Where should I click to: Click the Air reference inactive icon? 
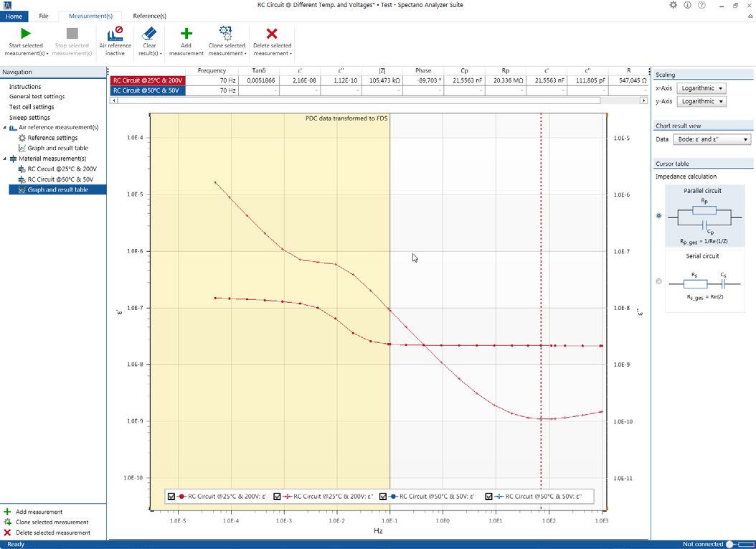[115, 34]
